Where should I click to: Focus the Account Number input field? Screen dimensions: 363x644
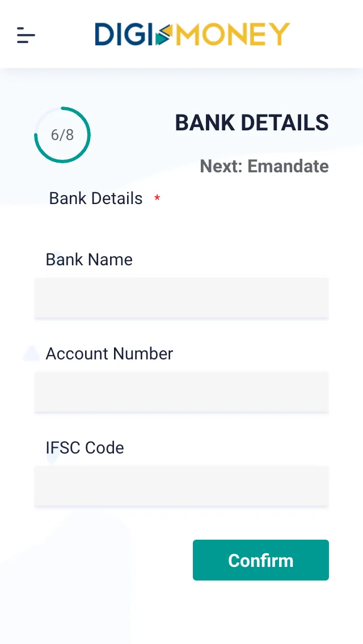(x=181, y=392)
